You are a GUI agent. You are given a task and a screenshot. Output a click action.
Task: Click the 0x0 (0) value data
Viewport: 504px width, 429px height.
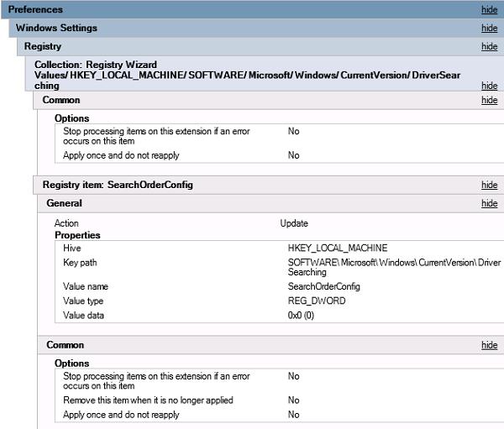click(301, 315)
